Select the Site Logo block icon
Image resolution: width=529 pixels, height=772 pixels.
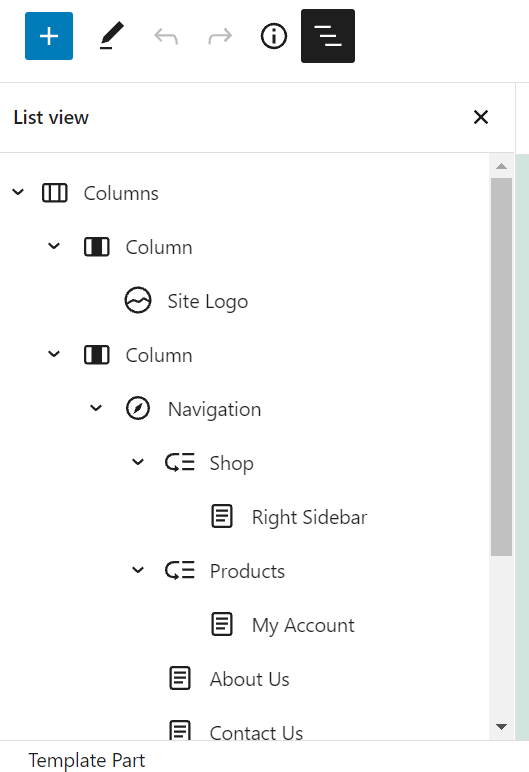coord(138,300)
